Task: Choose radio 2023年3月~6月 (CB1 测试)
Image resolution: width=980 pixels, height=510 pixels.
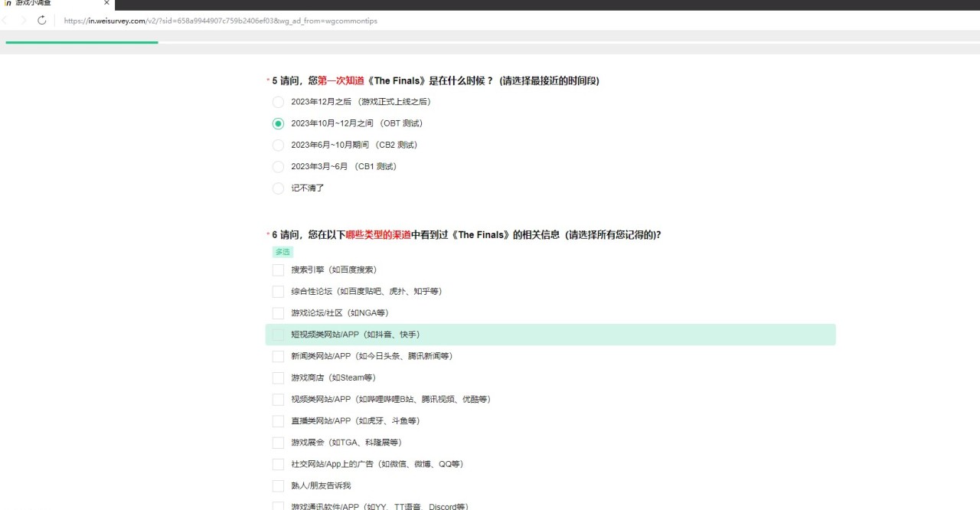Action: pyautogui.click(x=279, y=166)
